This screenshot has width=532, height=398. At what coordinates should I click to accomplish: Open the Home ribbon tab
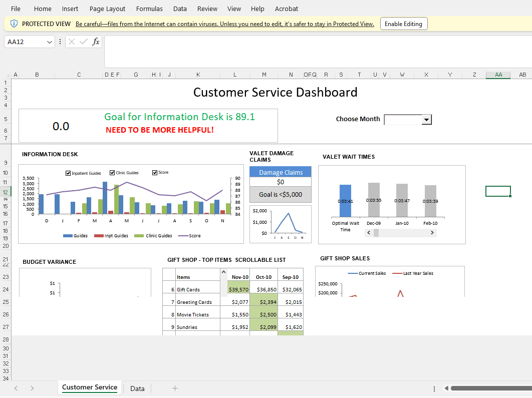43,9
